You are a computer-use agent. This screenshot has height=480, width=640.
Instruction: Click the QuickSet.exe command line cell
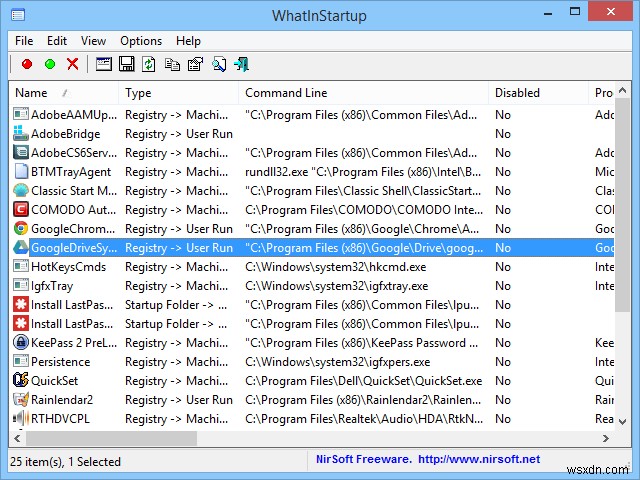pos(363,381)
